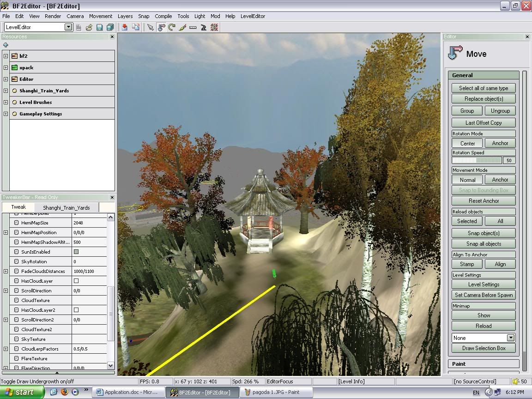
Task: Click Firefox quick launch icon
Action: coord(65,392)
